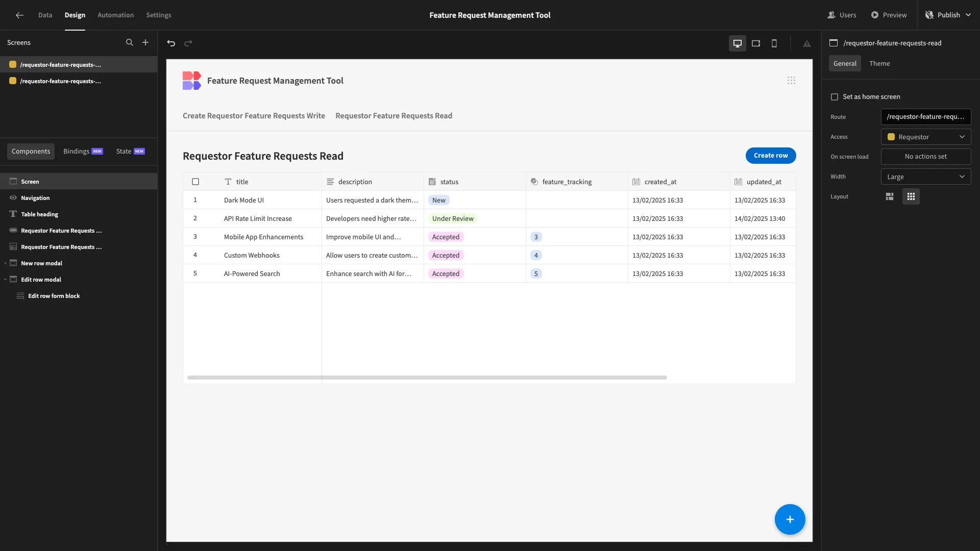Image resolution: width=980 pixels, height=551 pixels.
Task: Click the AI-Powered Search title cell
Action: click(271, 274)
